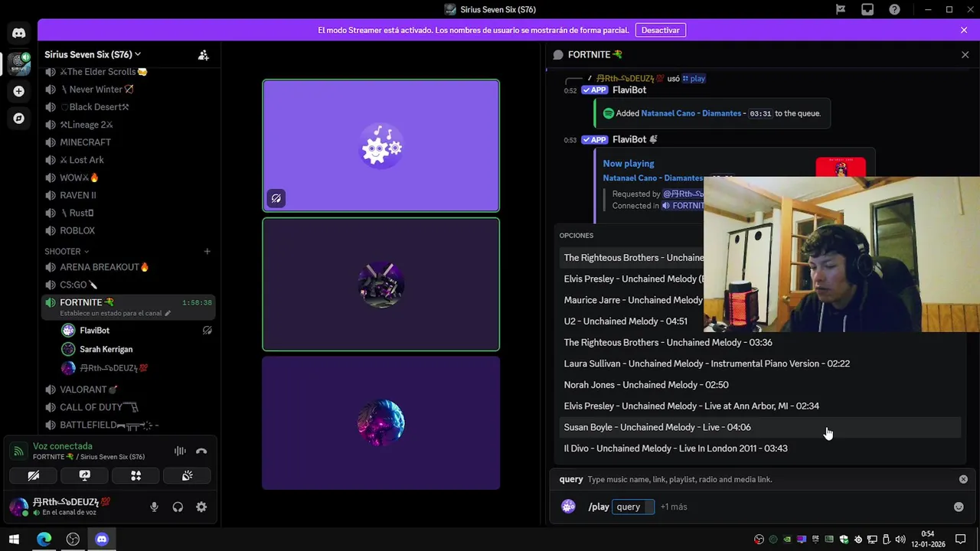Share your screen from voice panel

tap(84, 476)
